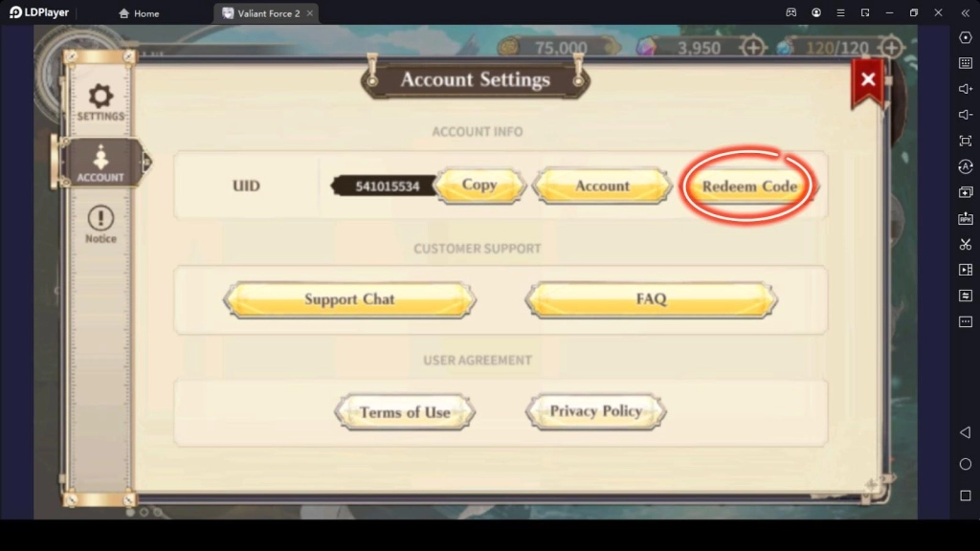Click the Android back triangle button
The width and height of the screenshot is (980, 551).
(x=966, y=432)
